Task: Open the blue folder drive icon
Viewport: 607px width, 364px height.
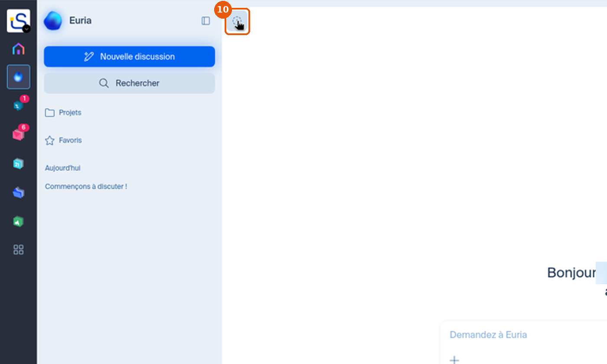Action: (18, 192)
